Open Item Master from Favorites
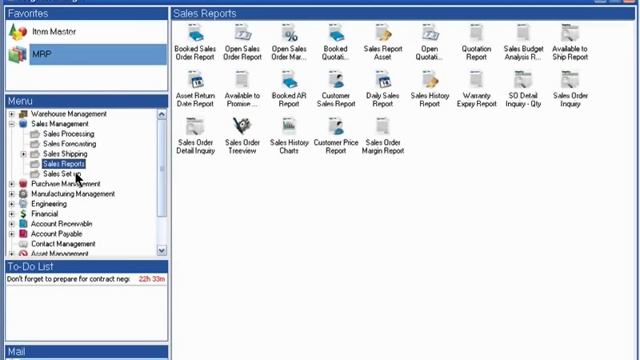This screenshot has height=360, width=640. click(x=54, y=32)
